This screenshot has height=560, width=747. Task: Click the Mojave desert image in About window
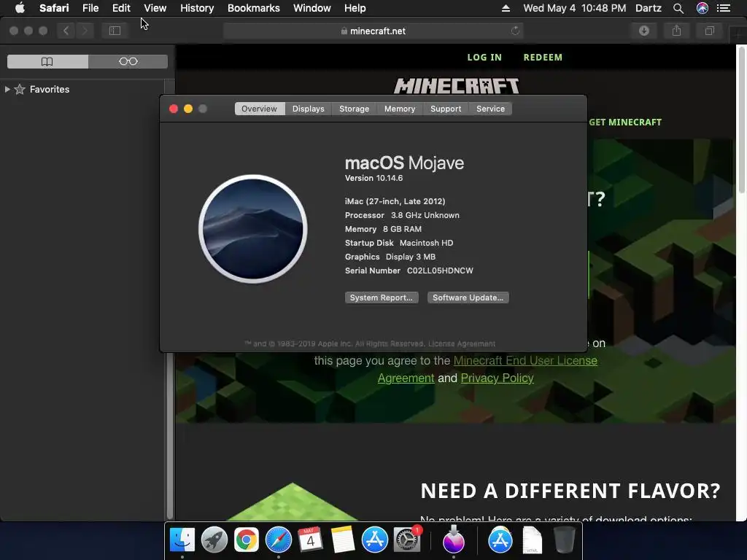tap(253, 229)
